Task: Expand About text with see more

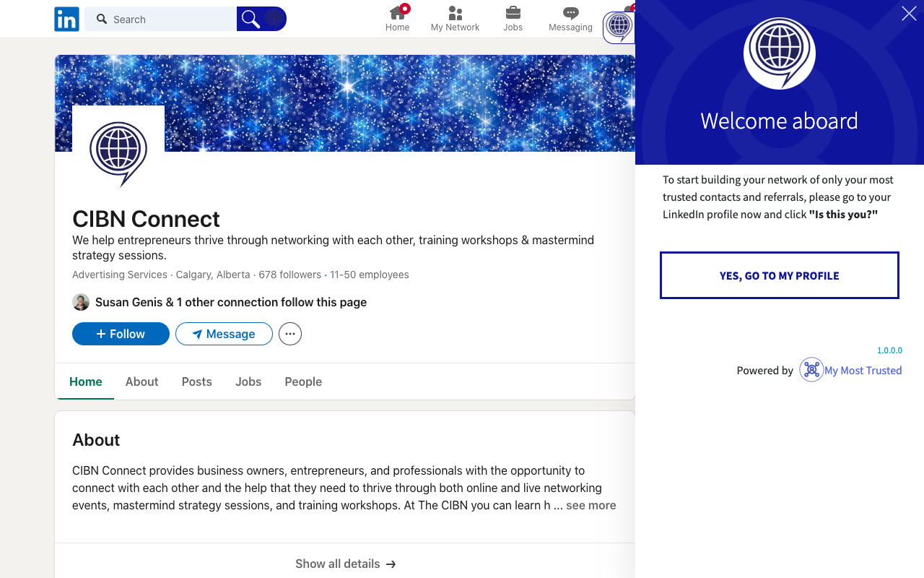Action: pos(590,506)
